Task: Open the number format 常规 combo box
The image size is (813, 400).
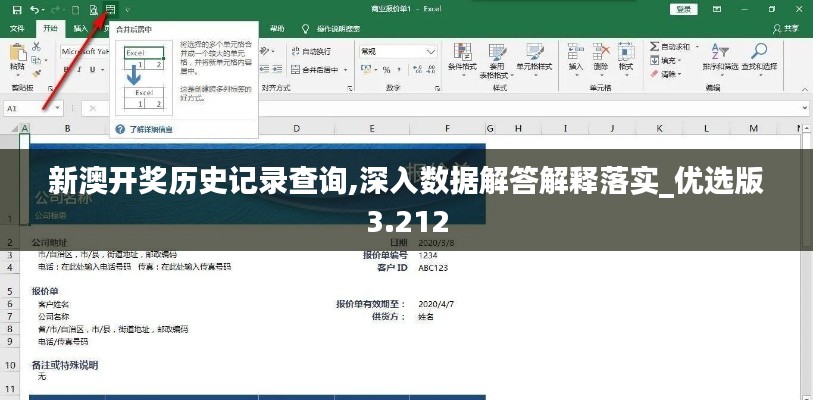Action: coord(398,51)
